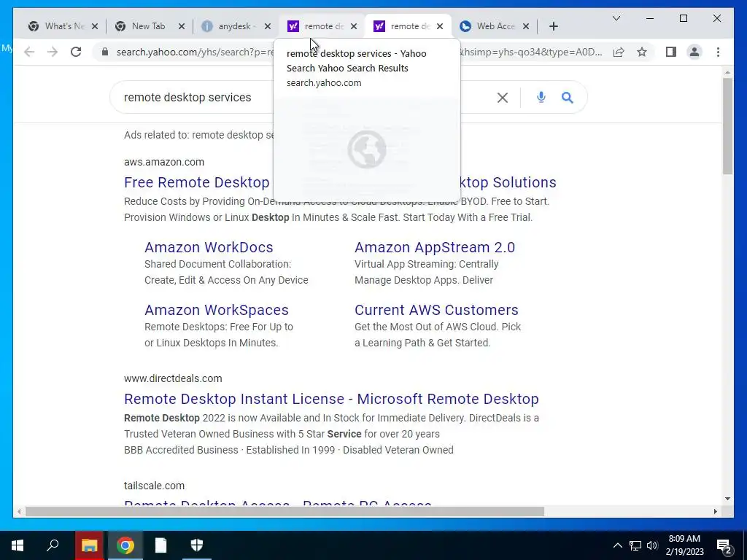Screen dimensions: 747x560
Task: Click scroll right arrow on horizontal scrollbar
Action: tap(715, 511)
